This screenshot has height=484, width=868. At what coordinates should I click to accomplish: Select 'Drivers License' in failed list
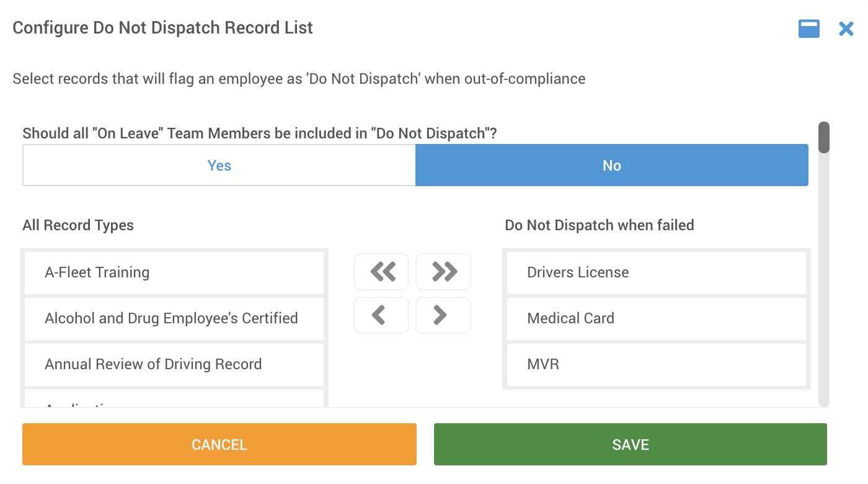(x=657, y=272)
